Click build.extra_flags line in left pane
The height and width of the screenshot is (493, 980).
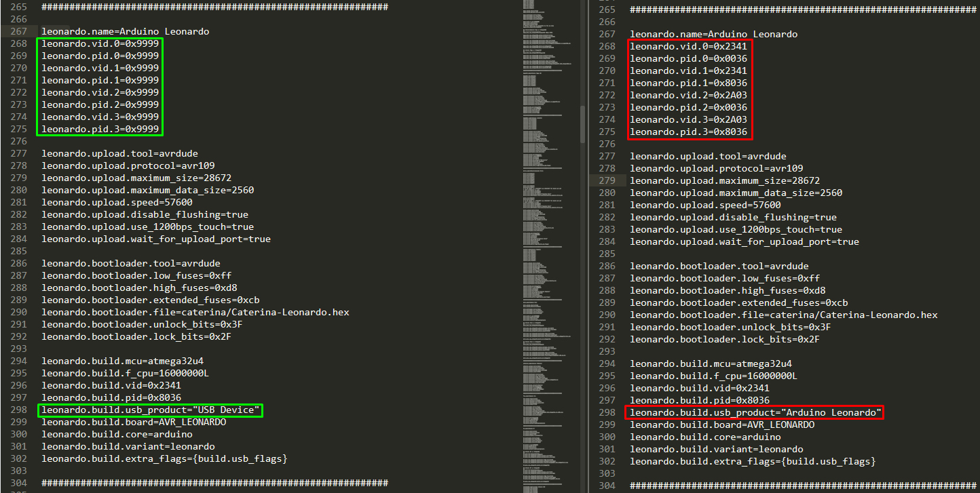[x=164, y=458]
